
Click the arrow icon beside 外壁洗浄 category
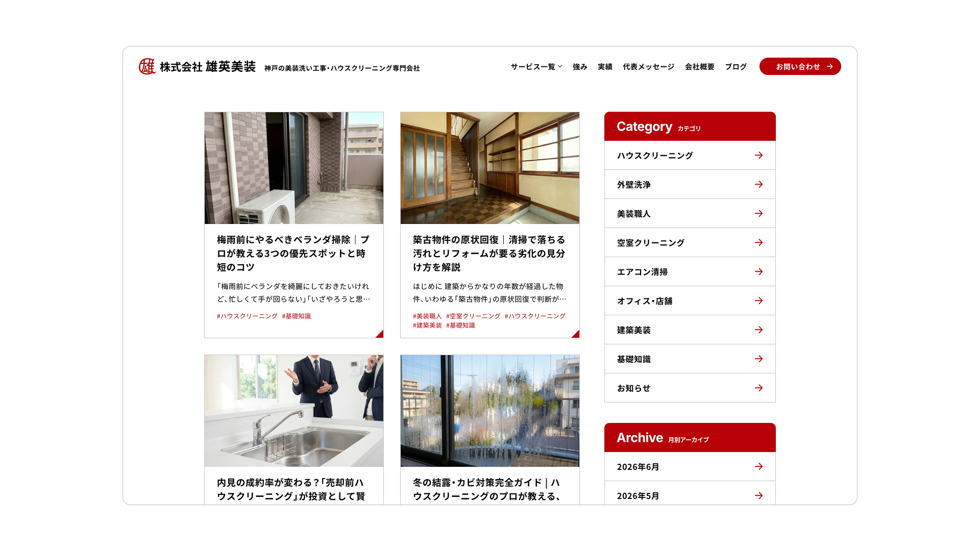758,184
